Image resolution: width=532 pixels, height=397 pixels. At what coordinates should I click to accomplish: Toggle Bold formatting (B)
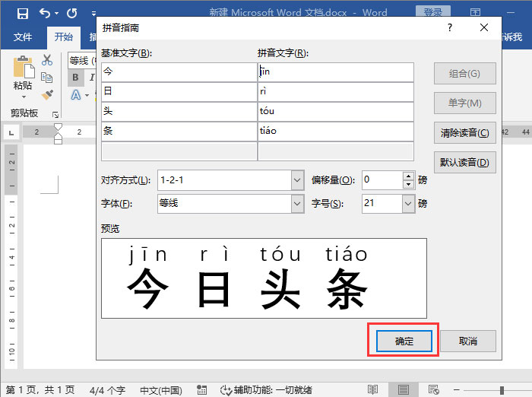point(75,78)
